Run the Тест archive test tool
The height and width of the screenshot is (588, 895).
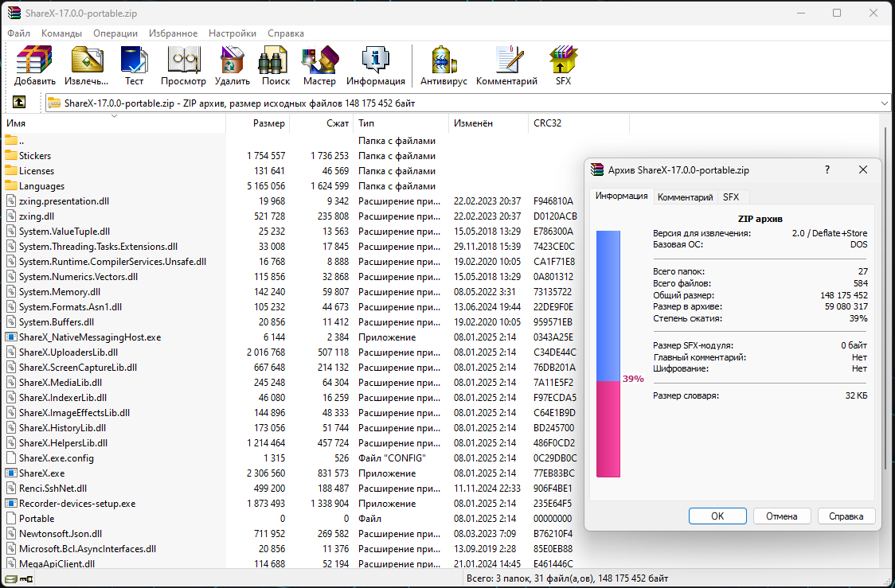pos(134,65)
